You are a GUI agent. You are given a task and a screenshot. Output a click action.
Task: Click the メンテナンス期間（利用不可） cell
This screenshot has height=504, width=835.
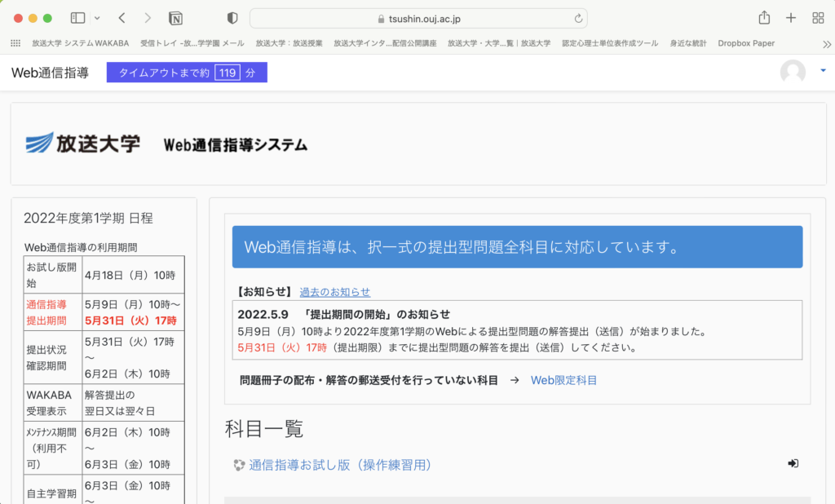pos(53,448)
